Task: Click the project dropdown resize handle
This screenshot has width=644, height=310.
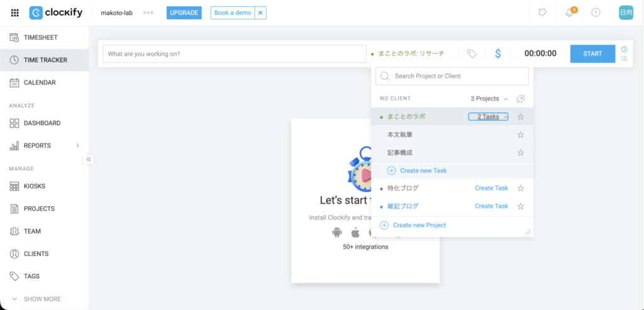Action: [528, 232]
